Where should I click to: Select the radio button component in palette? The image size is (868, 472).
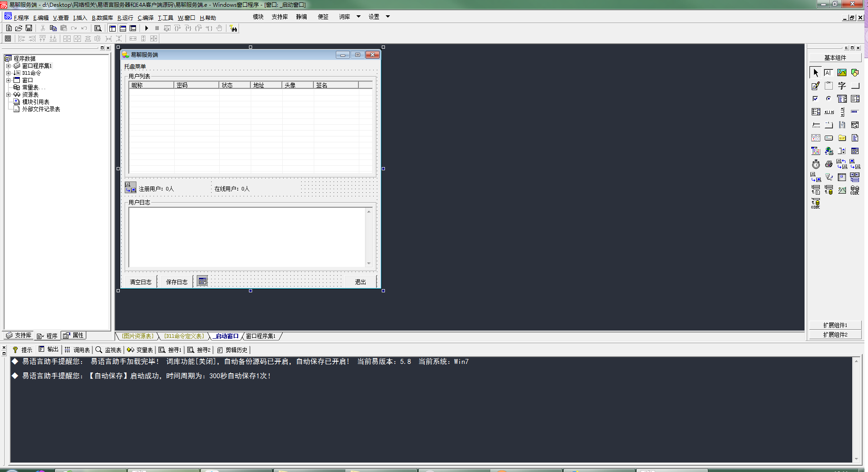click(828, 99)
